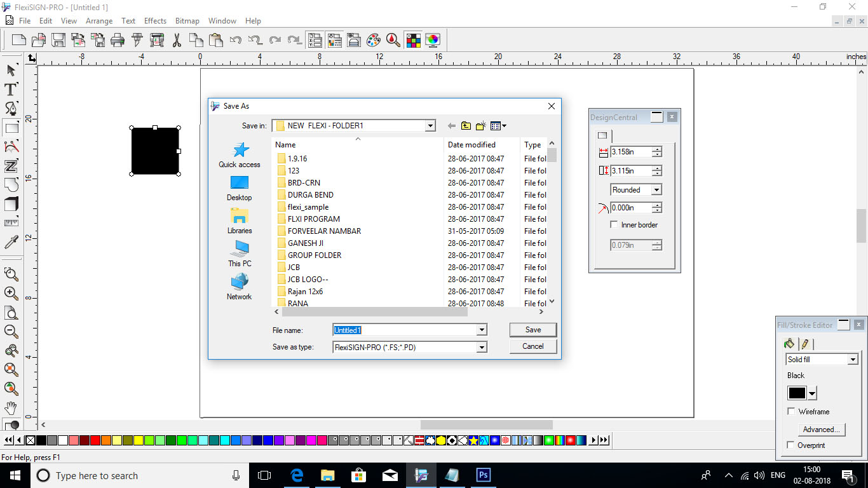
Task: Open the Color Specs palette icon
Action: tap(414, 40)
